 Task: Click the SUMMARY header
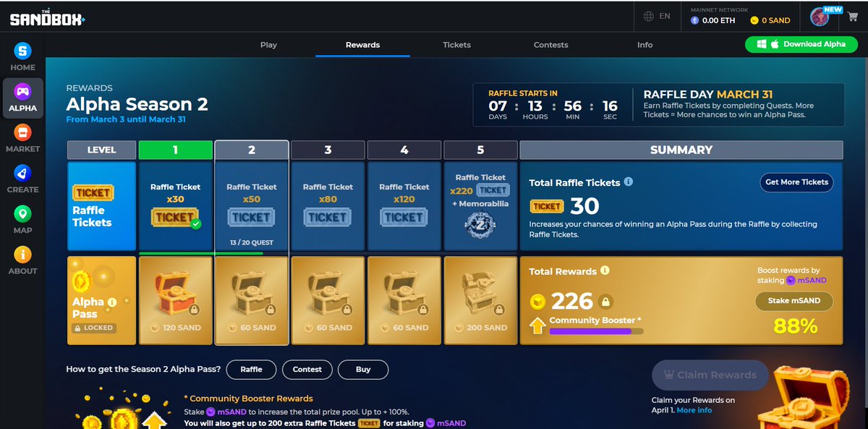coord(681,150)
